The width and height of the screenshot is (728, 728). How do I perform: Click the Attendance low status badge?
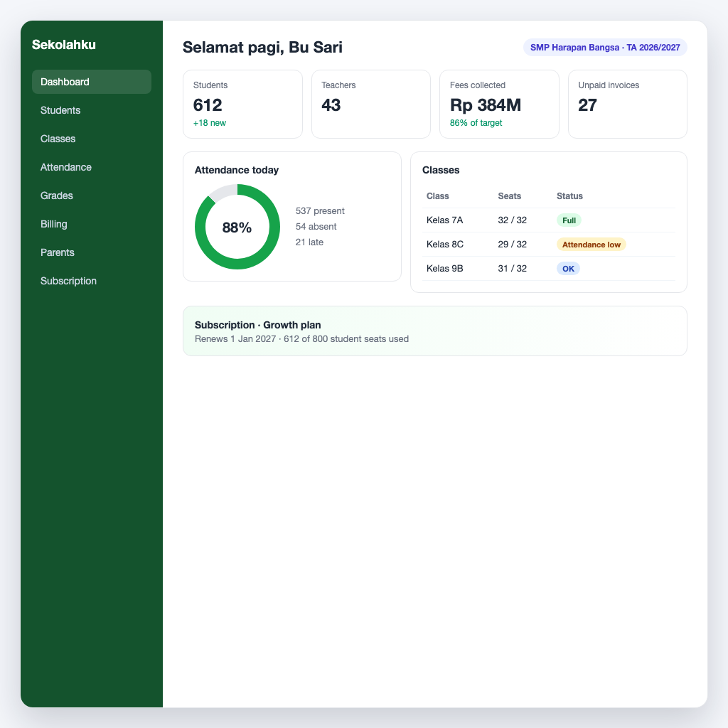tap(591, 245)
